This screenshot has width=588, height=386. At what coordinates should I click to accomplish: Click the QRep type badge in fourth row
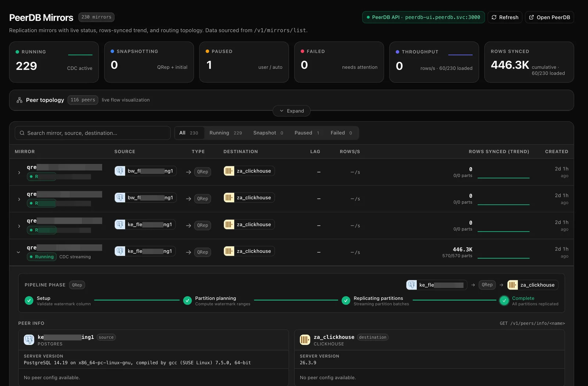202,252
